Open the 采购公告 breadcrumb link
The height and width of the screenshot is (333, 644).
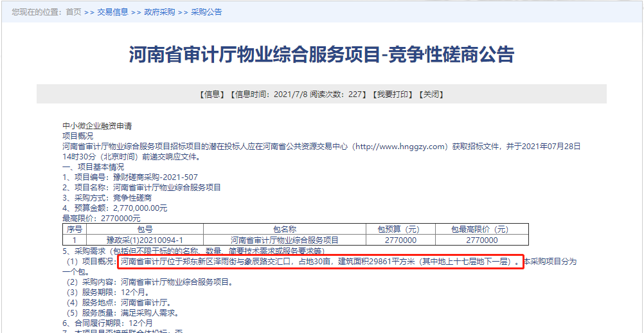point(206,12)
